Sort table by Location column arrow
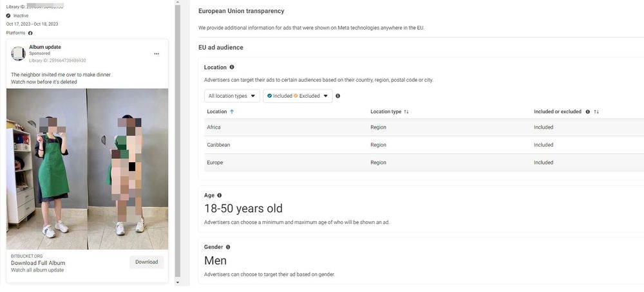This screenshot has height=292, width=644. tap(232, 112)
